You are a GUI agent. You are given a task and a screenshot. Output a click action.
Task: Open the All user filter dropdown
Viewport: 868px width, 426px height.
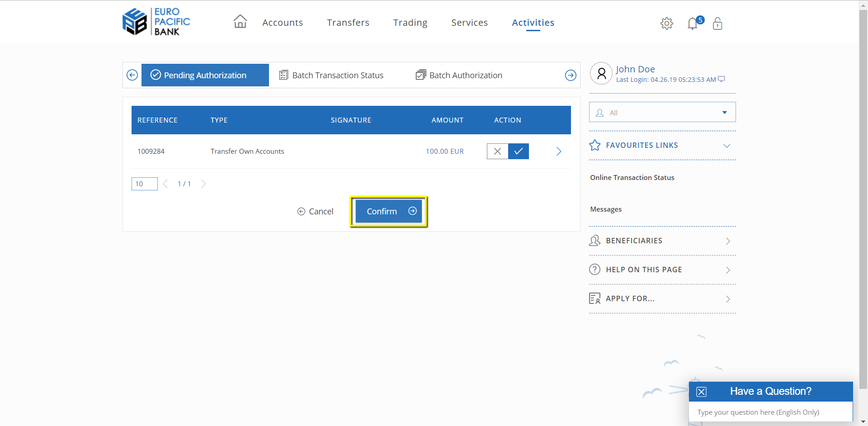[662, 112]
